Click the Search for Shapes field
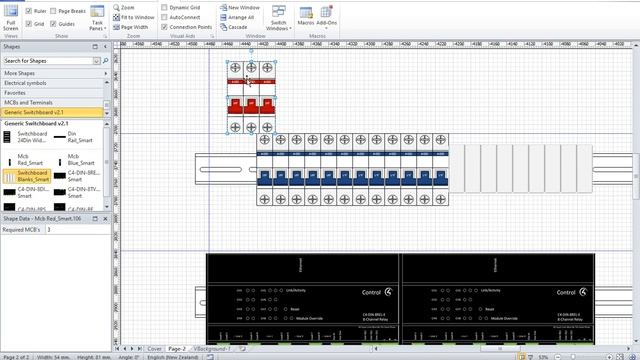Viewport: 640px width, 360px height. [x=47, y=60]
